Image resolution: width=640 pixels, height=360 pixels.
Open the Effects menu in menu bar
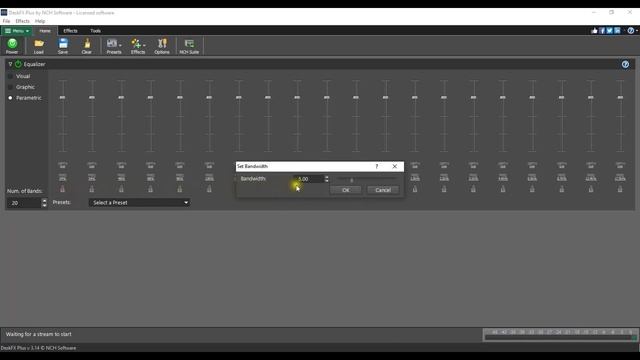[x=22, y=21]
